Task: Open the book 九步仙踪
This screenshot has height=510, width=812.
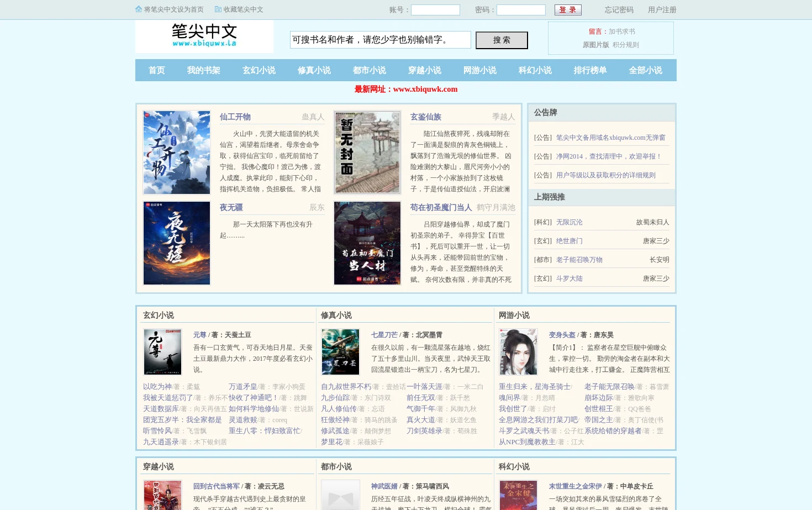Action: click(x=335, y=398)
